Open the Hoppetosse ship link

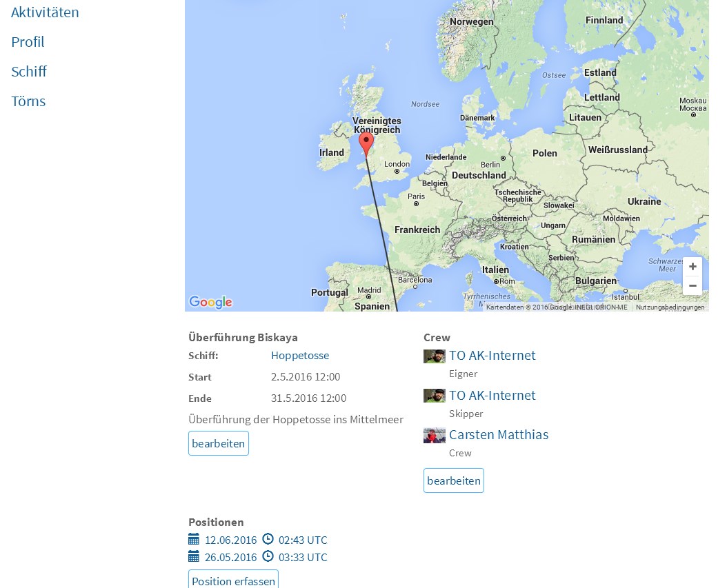pyautogui.click(x=300, y=356)
